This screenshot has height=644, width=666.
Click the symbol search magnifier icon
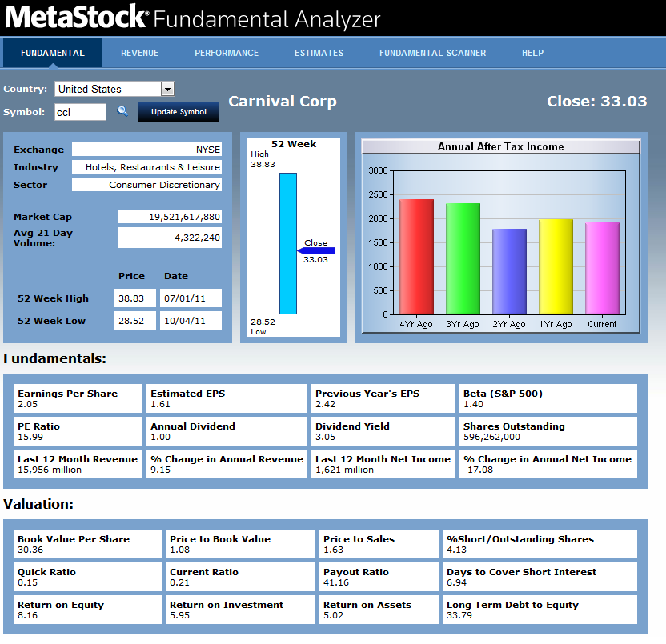coord(122,112)
